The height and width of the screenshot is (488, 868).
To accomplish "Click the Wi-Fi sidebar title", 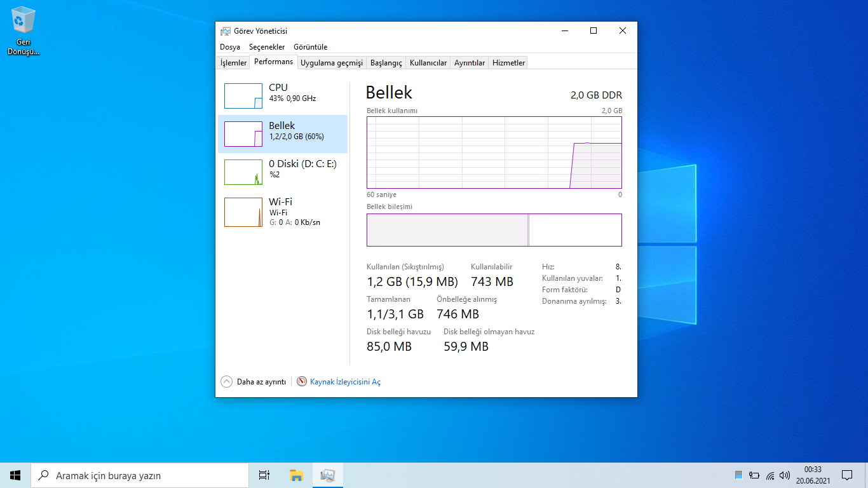I will pyautogui.click(x=280, y=202).
